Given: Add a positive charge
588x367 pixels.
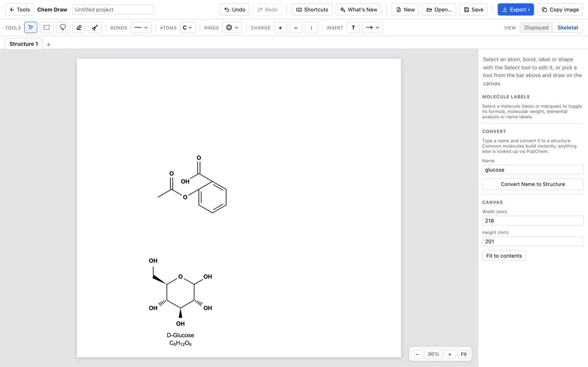Looking at the screenshot, I should (x=280, y=27).
